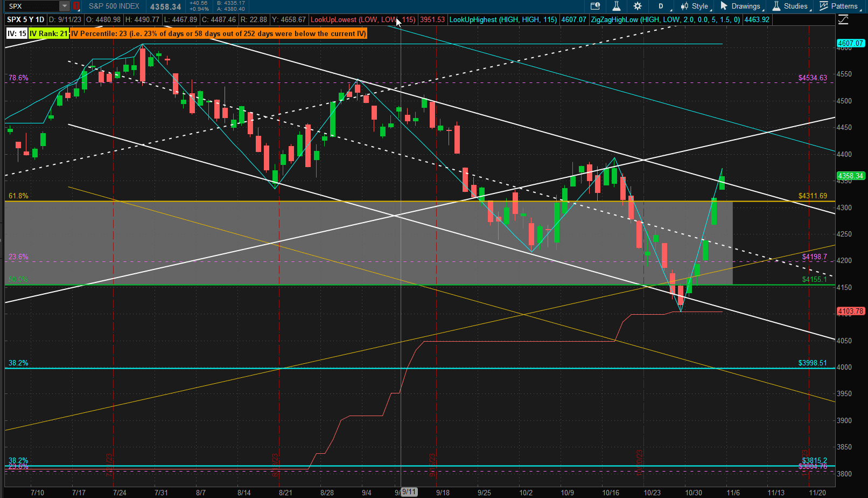This screenshot has height=498, width=868.
Task: Click the 10/23 date on time axis
Action: [x=652, y=493]
